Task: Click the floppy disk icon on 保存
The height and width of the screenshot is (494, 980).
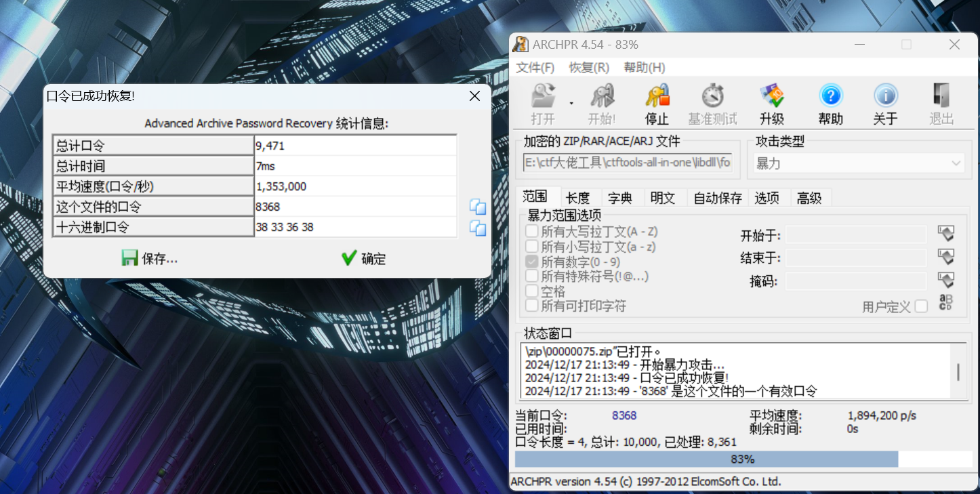Action: point(129,258)
